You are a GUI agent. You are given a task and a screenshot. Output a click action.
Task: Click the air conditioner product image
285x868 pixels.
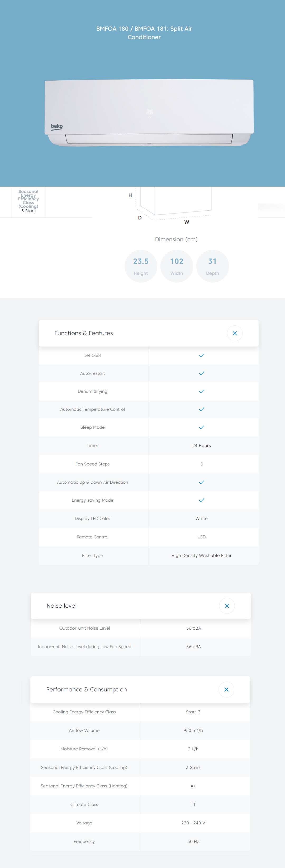click(149, 113)
